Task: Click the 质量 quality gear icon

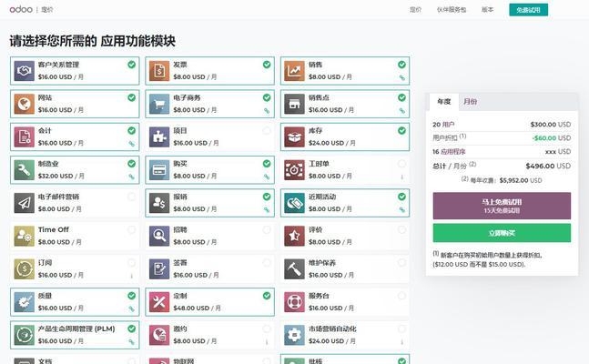Action: [x=24, y=302]
